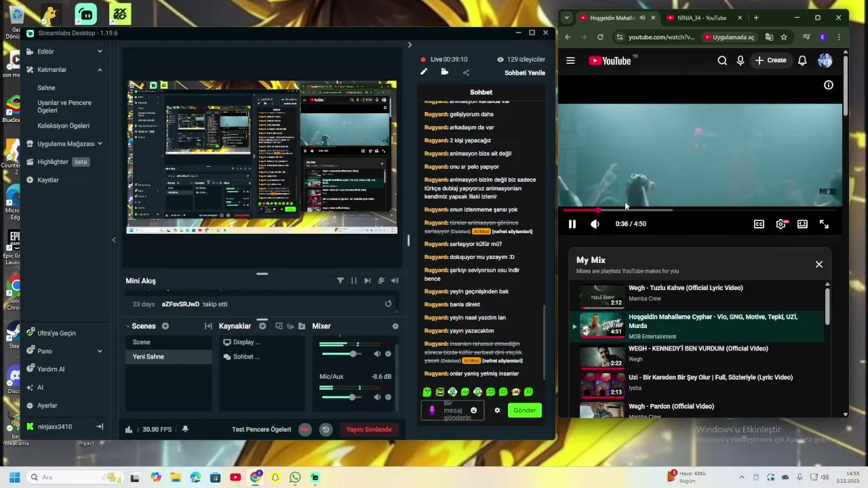Toggle Mini Akış volume speaker icon
868x488 pixels.
395,281
